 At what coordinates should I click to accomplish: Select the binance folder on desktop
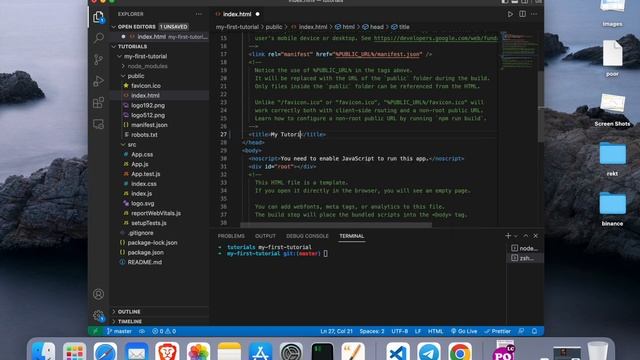pos(612,209)
